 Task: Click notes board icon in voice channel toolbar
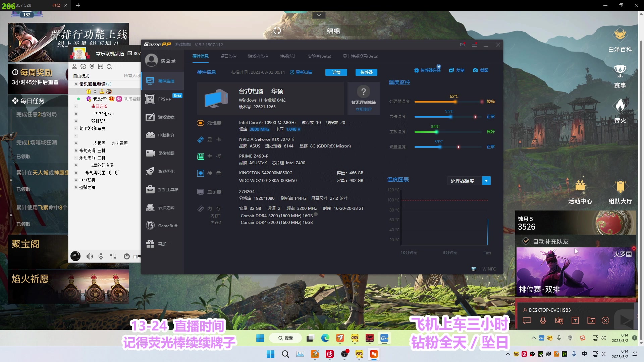point(101,66)
